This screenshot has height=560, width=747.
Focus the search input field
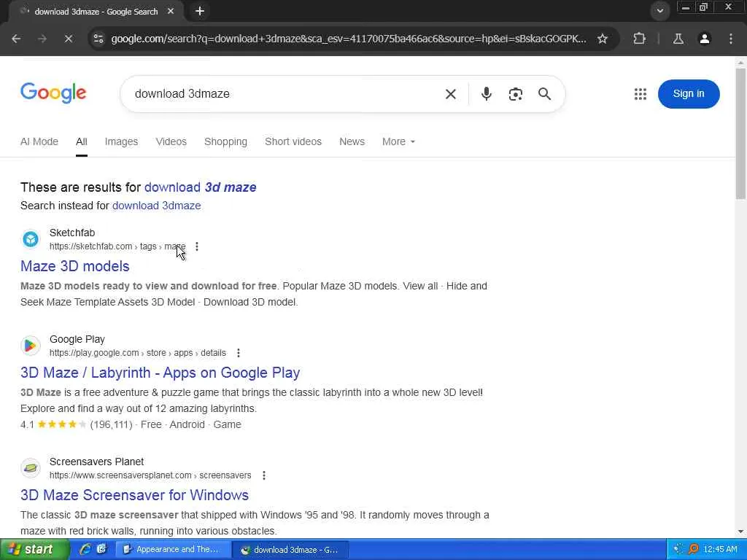point(286,94)
